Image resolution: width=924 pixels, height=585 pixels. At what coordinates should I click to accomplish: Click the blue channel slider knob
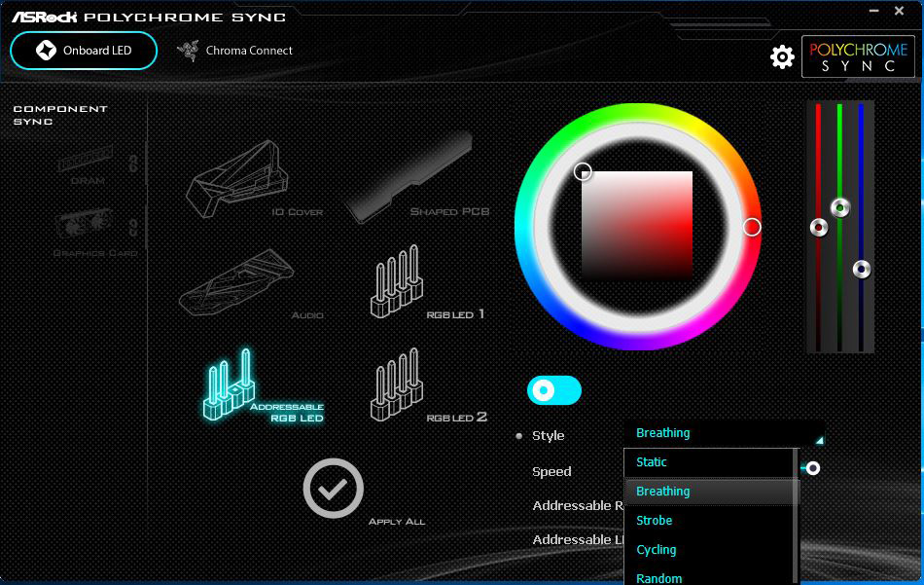tap(862, 270)
